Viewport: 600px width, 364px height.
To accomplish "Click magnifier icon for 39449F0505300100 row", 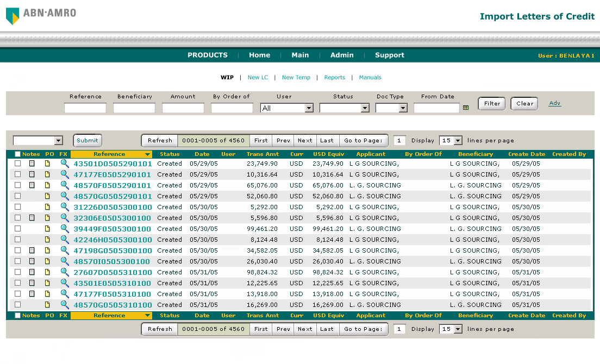I will pos(65,229).
